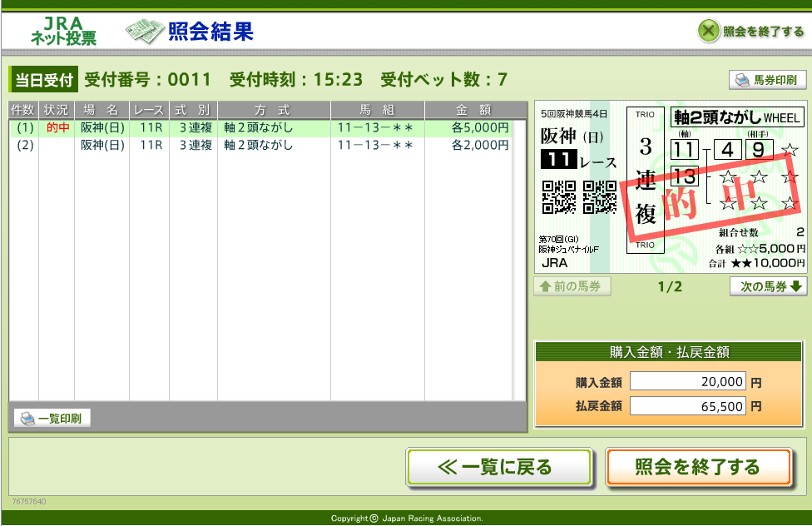Click the 照会結果 page title
The width and height of the screenshot is (812, 526).
(210, 32)
